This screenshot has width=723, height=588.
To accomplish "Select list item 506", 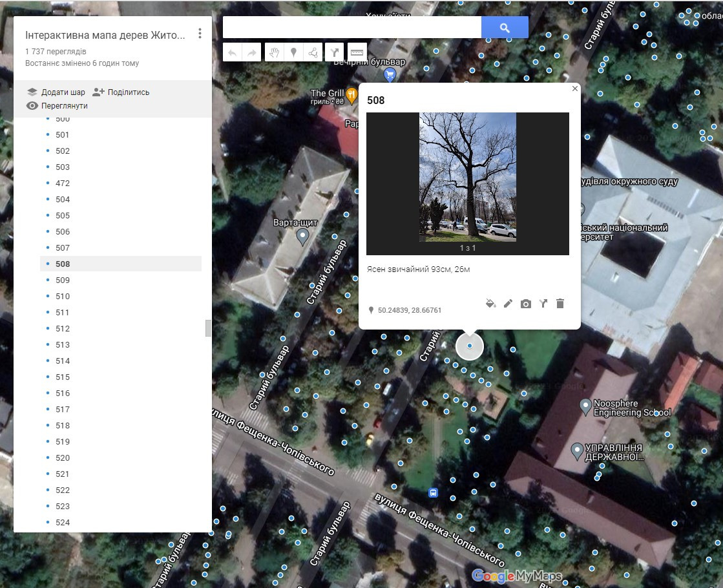I will point(121,231).
